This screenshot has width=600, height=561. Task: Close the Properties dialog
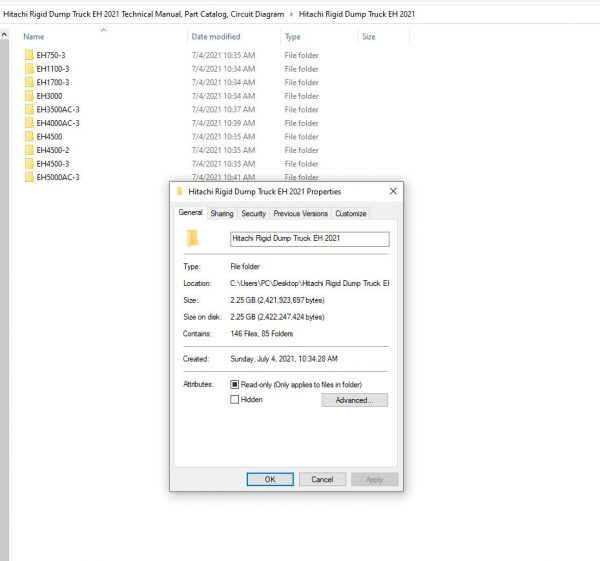coord(393,191)
